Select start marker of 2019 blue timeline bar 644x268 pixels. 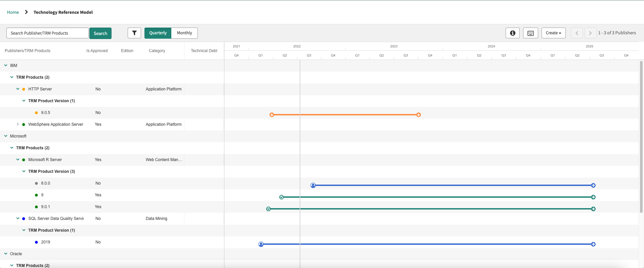(x=261, y=244)
